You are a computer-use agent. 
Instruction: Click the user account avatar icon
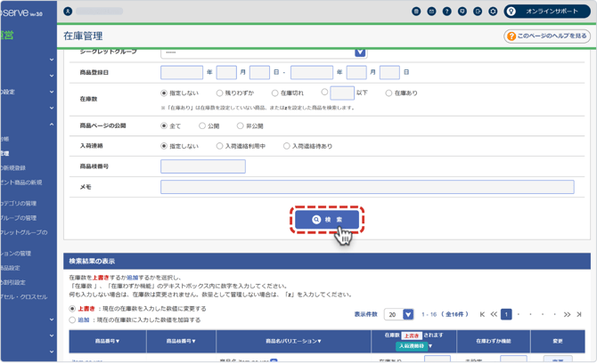click(68, 12)
